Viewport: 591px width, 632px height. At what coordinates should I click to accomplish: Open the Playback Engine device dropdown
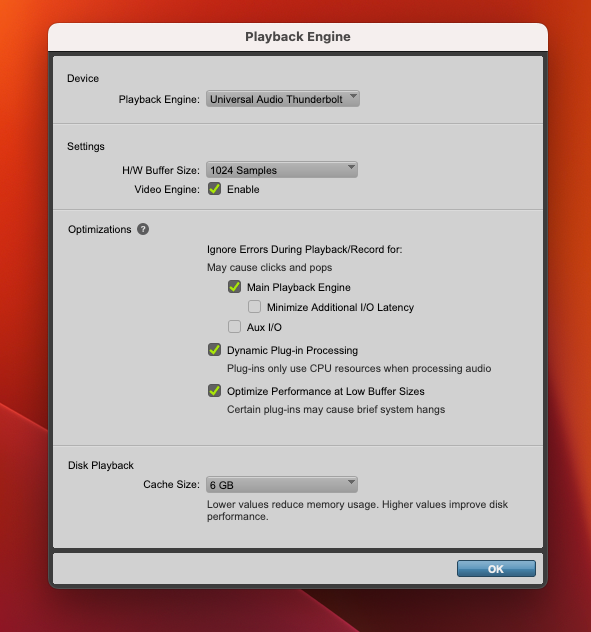[283, 99]
